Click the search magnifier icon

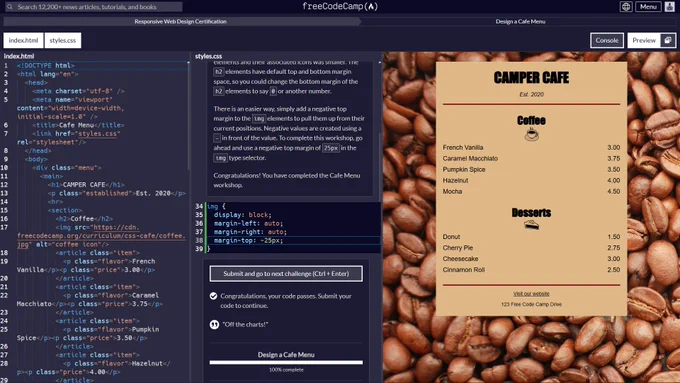click(x=10, y=7)
